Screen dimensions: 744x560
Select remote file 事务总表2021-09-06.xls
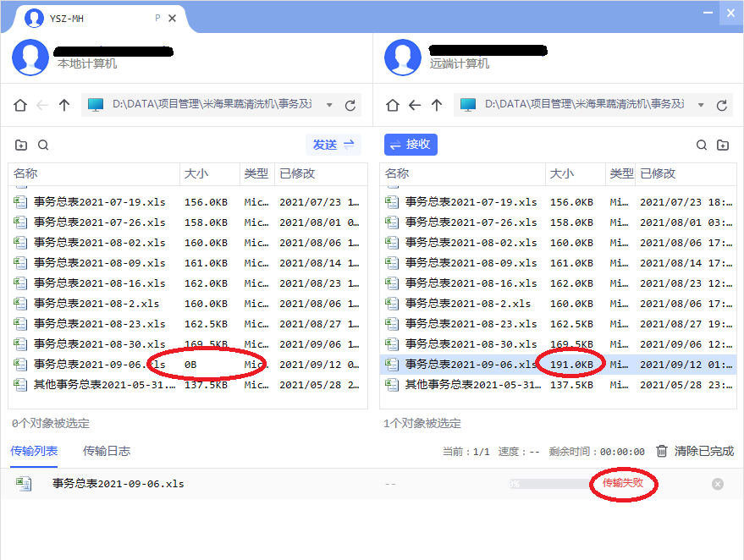tap(558, 365)
